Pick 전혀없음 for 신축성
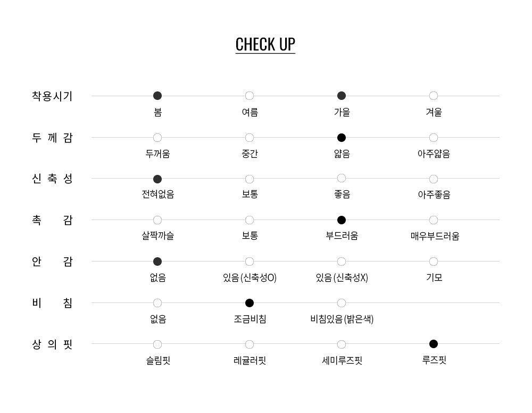Image resolution: width=532 pixels, height=413 pixels. 157,179
